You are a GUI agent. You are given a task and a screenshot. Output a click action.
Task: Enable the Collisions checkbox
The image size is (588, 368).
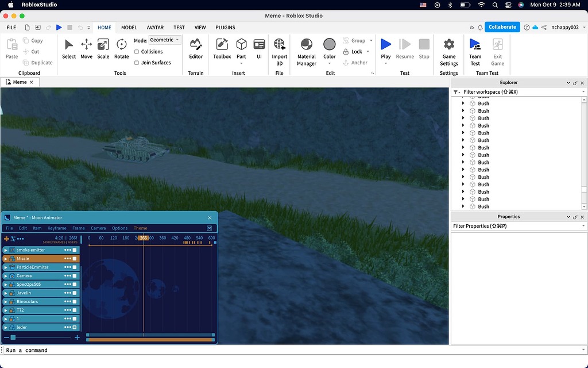point(137,52)
